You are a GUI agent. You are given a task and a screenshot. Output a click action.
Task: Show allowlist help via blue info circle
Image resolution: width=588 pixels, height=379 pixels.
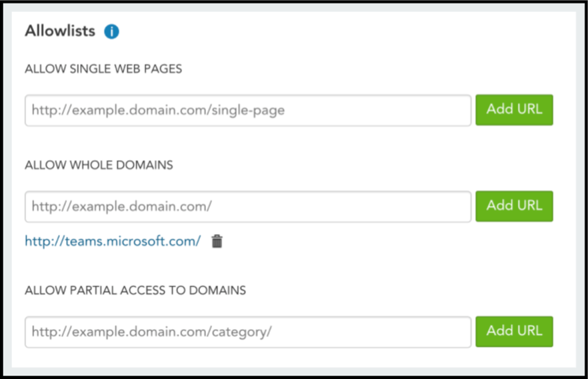tap(111, 31)
